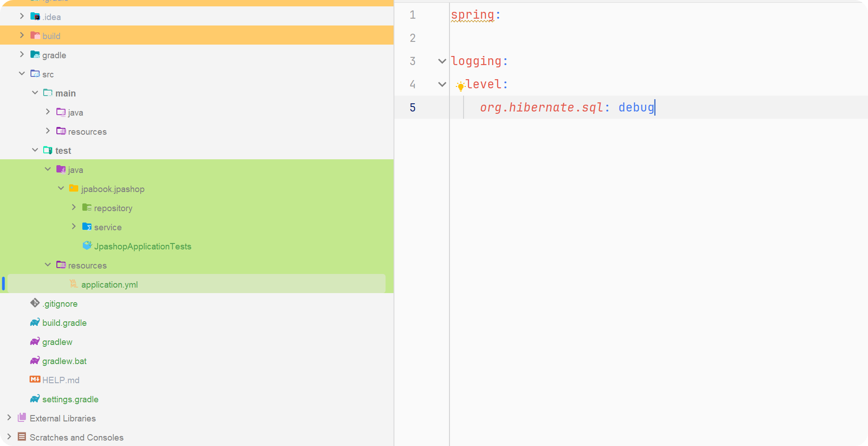The image size is (868, 446).
Task: Click line number 1 in gutter
Action: 413,15
